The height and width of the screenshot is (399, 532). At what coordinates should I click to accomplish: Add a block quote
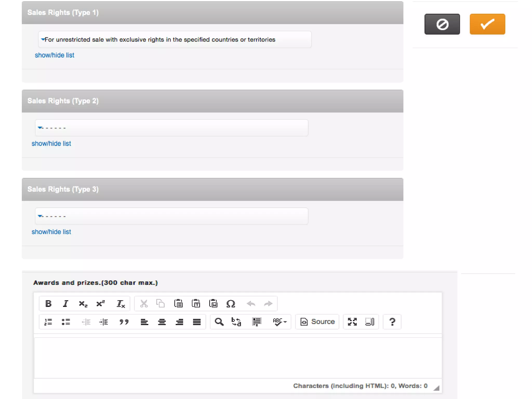click(x=124, y=322)
